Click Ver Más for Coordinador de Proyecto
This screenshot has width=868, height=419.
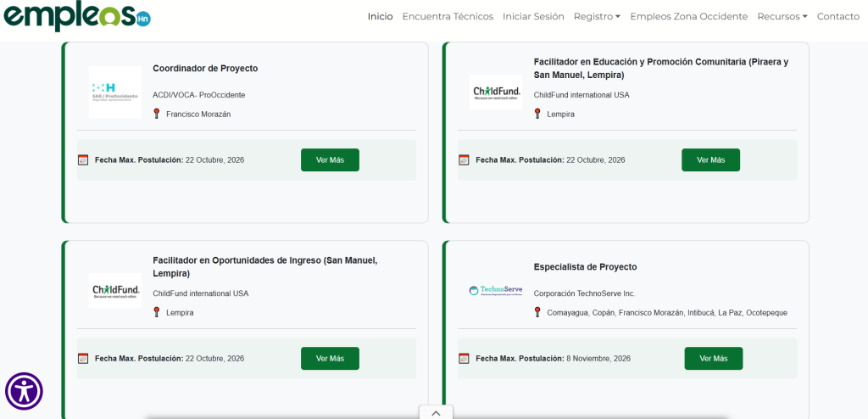330,160
